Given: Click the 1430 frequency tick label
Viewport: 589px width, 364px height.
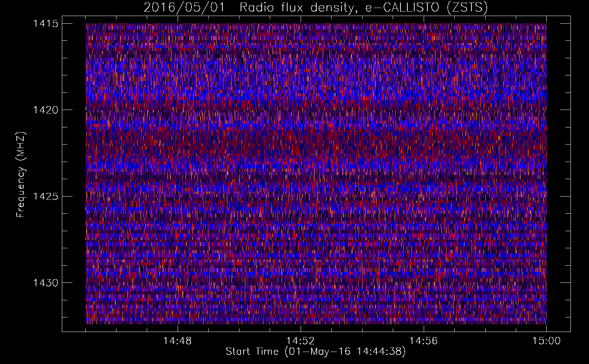Looking at the screenshot, I should point(46,283).
